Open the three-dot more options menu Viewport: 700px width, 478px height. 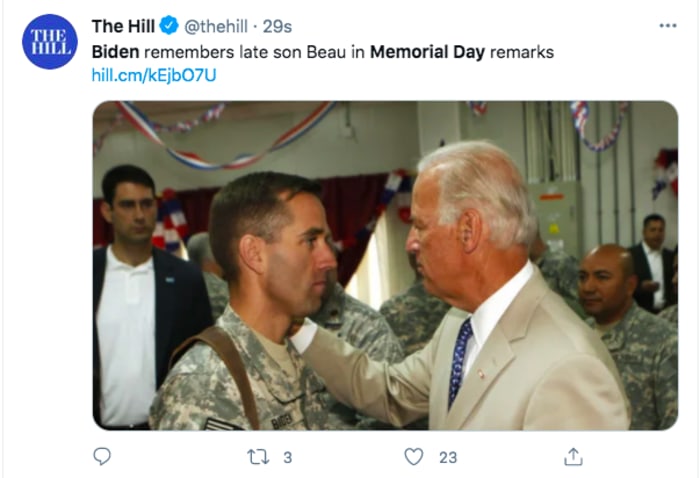[x=668, y=25]
